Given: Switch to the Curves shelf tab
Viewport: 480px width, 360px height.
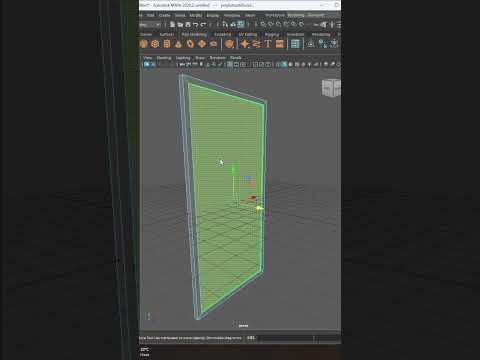Looking at the screenshot, I should pos(146,34).
